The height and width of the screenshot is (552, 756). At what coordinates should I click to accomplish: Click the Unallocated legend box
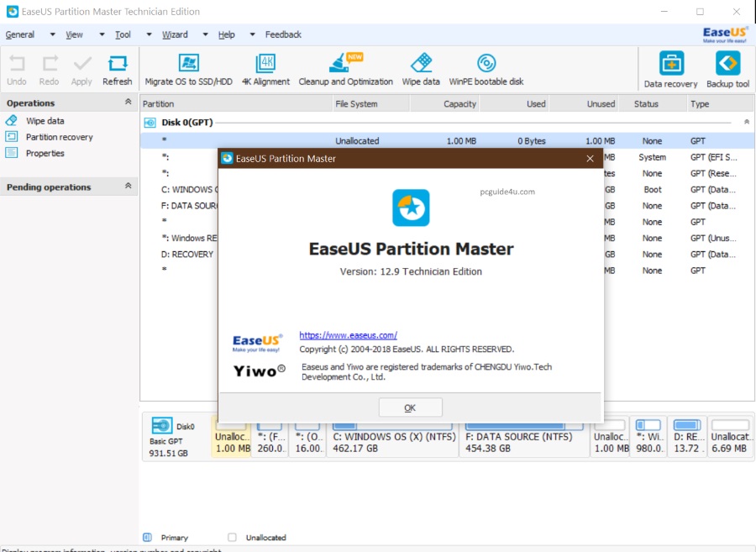(232, 537)
